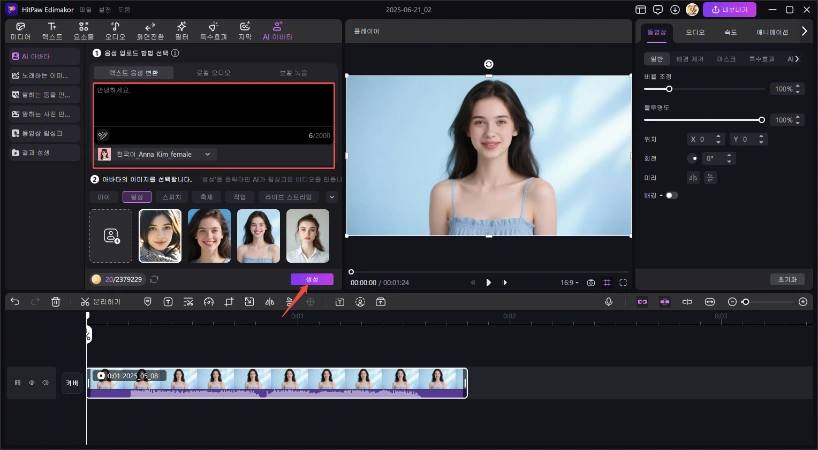Image resolution: width=818 pixels, height=450 pixels.
Task: Click the cover (커버) button on timeline
Action: point(72,383)
